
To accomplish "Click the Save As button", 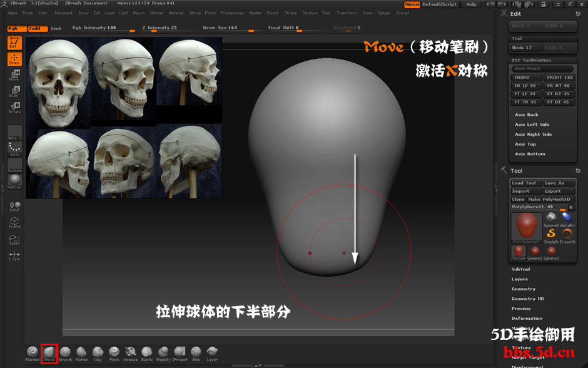I will point(559,183).
